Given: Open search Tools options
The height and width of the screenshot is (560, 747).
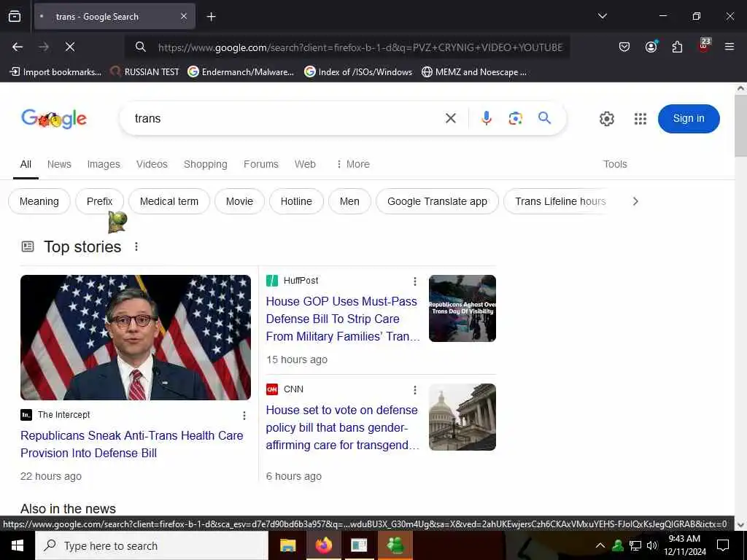Looking at the screenshot, I should [x=615, y=164].
